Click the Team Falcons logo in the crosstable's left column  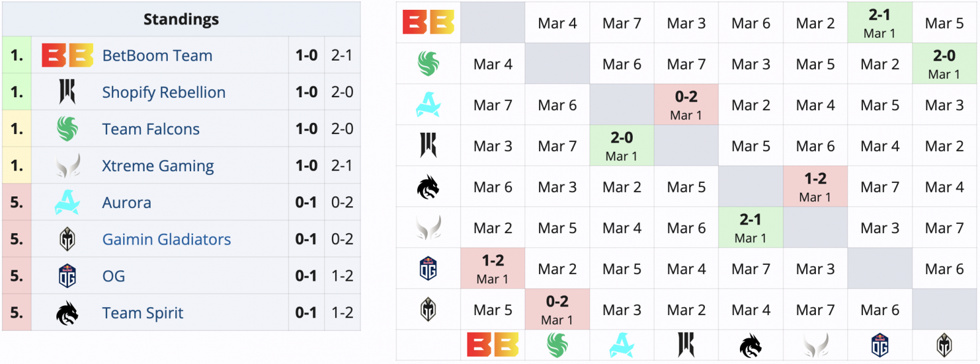click(428, 64)
